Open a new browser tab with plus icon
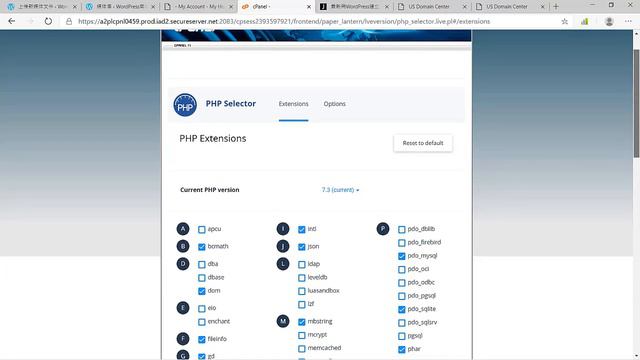 pos(556,7)
